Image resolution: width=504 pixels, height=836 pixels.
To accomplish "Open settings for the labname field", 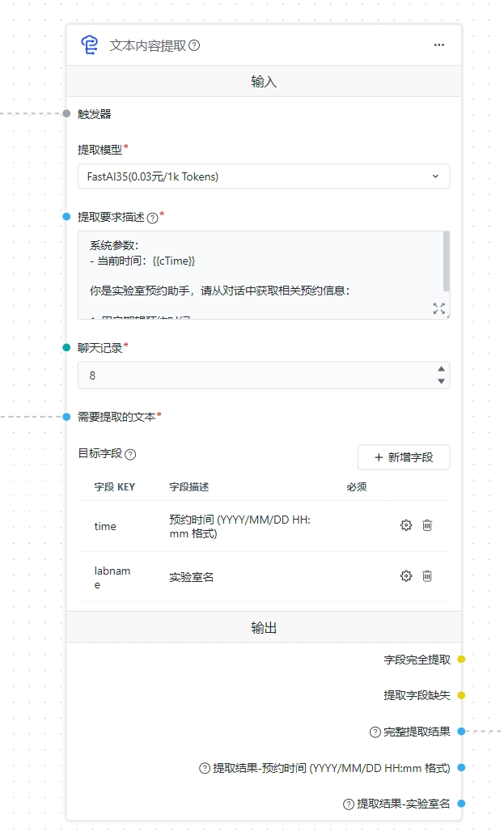I will (x=406, y=576).
